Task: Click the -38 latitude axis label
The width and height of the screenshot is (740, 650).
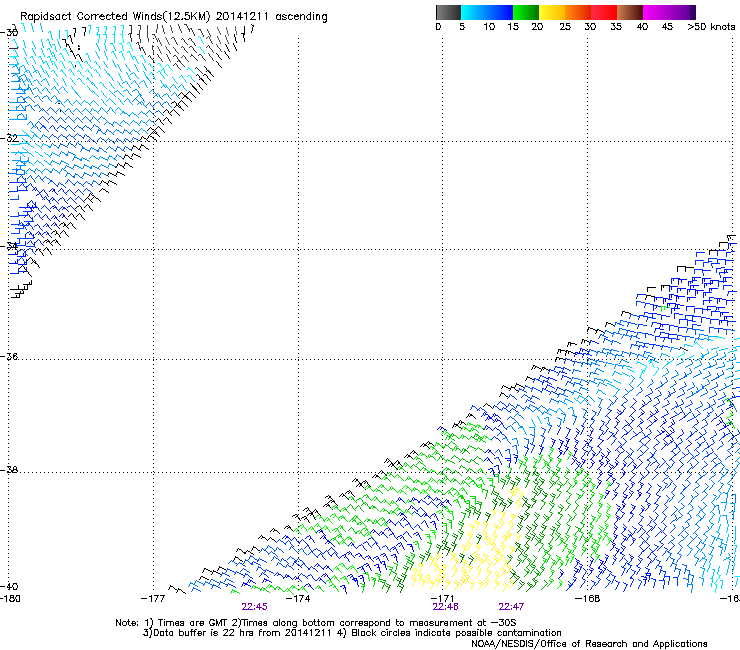Action: point(9,470)
